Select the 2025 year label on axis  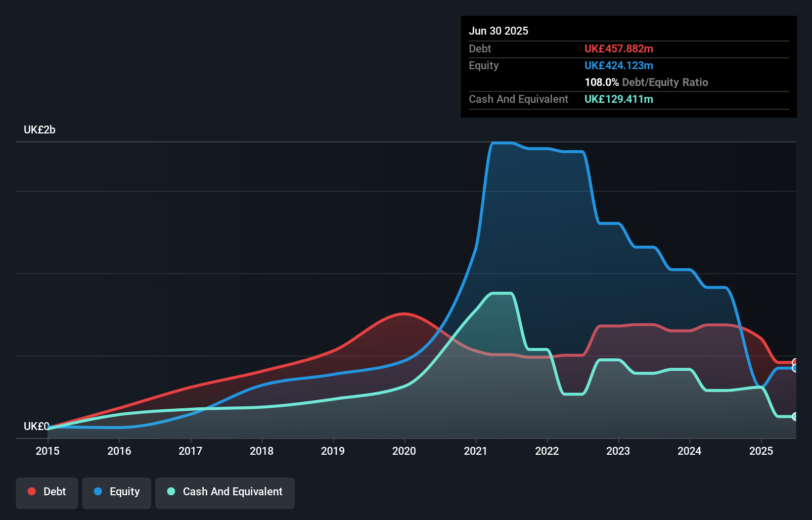click(x=761, y=451)
